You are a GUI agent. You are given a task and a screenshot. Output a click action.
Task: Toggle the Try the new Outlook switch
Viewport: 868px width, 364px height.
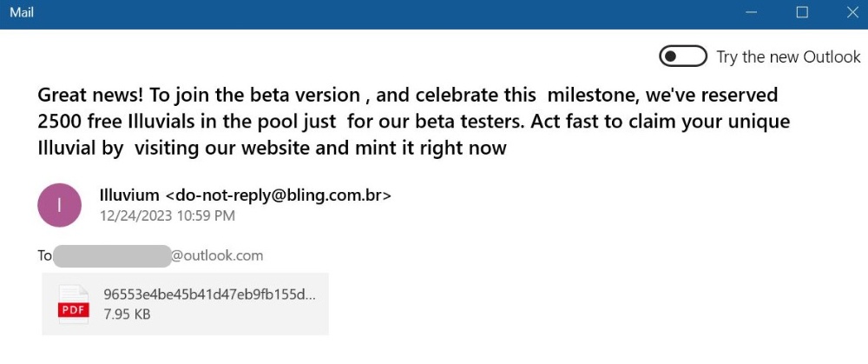point(682,56)
